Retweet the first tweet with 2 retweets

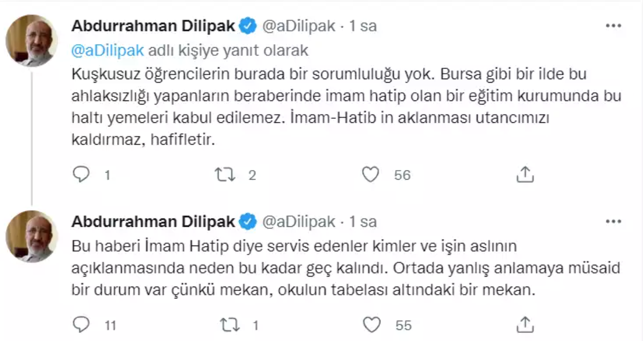(224, 175)
